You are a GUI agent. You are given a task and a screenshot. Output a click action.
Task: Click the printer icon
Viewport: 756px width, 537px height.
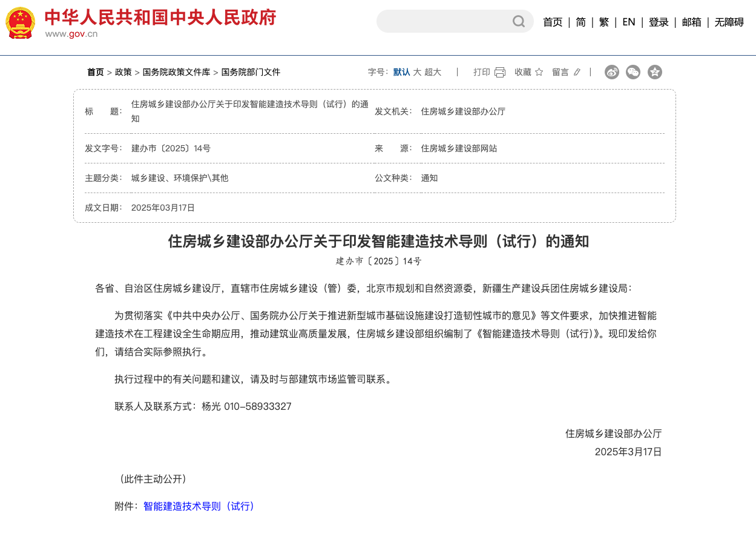500,73
